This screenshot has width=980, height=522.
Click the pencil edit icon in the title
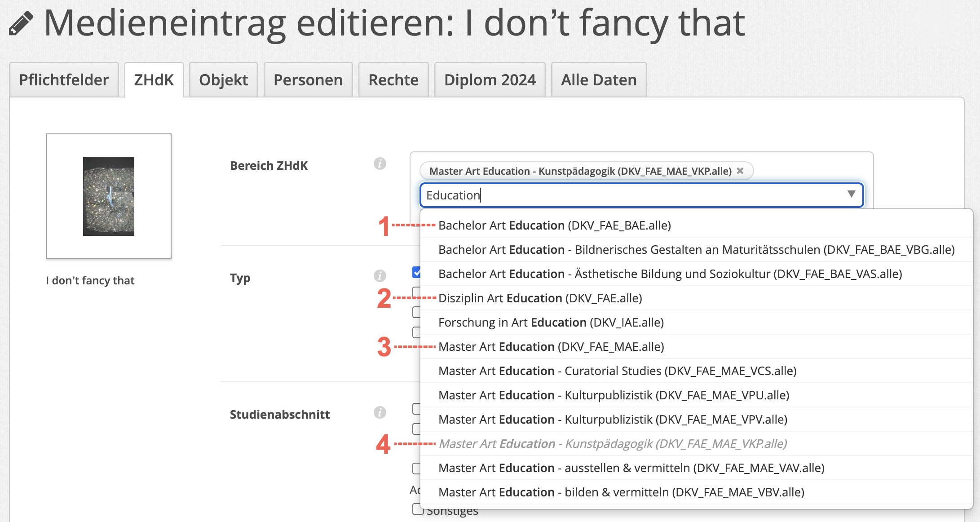coord(21,23)
